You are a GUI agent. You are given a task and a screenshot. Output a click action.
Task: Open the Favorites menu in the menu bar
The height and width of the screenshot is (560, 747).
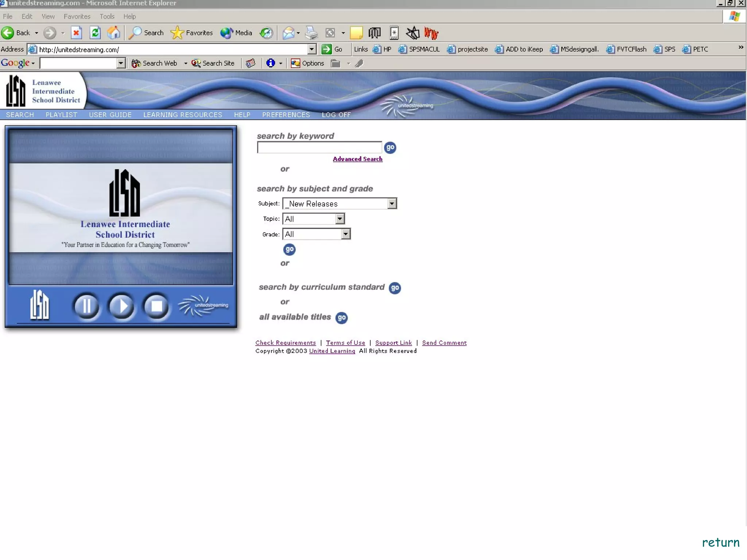(x=77, y=16)
